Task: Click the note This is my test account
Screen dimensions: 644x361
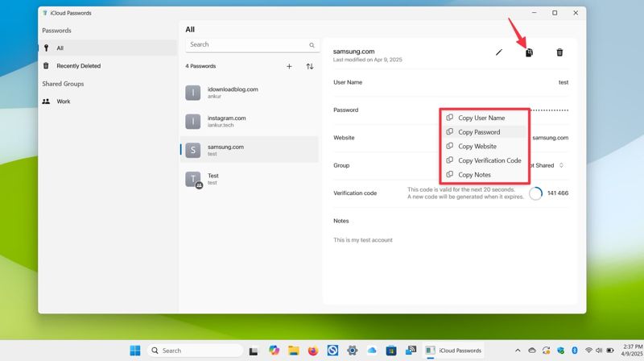Action: point(363,239)
